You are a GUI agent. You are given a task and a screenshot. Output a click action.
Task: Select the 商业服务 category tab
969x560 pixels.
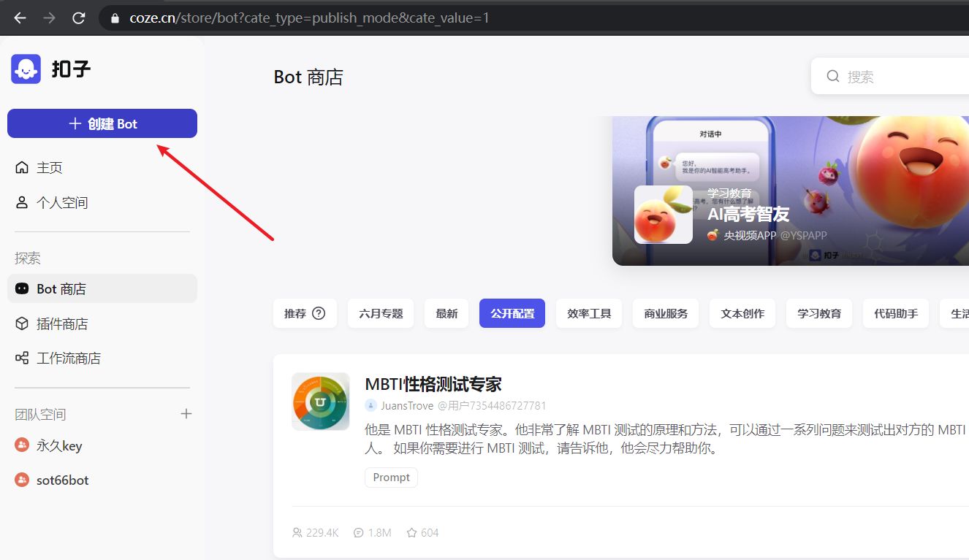coord(666,313)
